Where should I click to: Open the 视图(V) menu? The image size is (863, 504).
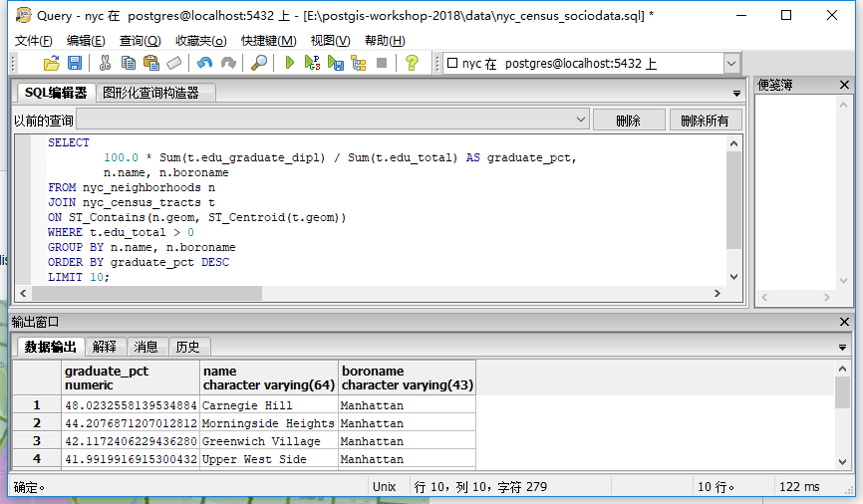(330, 41)
